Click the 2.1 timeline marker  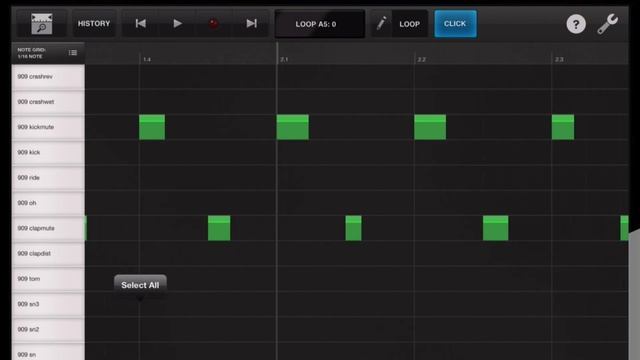click(x=284, y=60)
